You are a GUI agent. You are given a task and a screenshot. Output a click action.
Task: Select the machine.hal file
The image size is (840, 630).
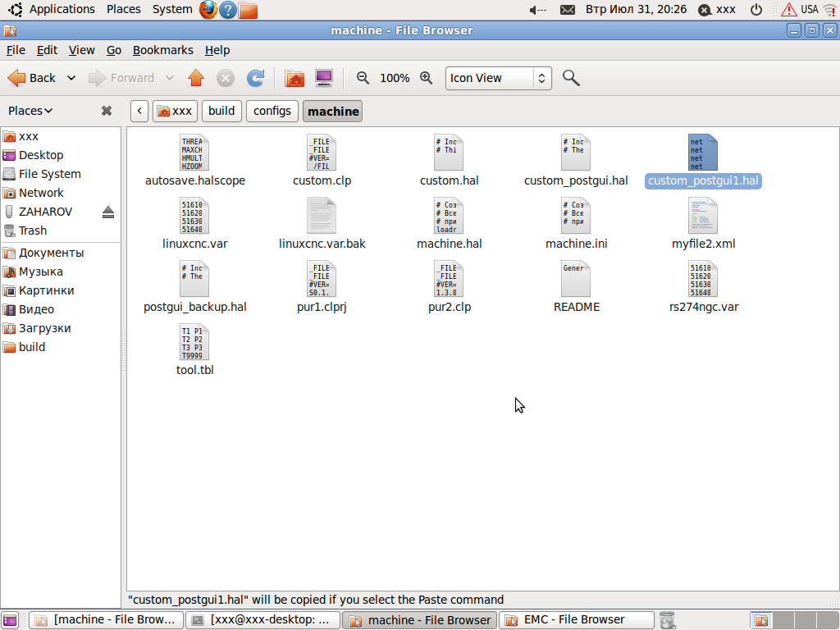449,223
